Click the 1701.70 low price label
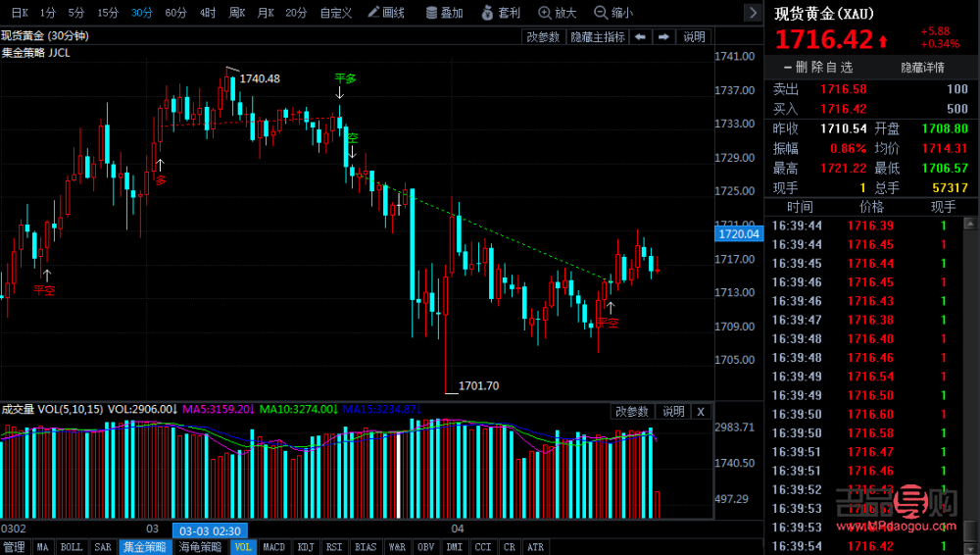The image size is (980, 555). (x=479, y=386)
